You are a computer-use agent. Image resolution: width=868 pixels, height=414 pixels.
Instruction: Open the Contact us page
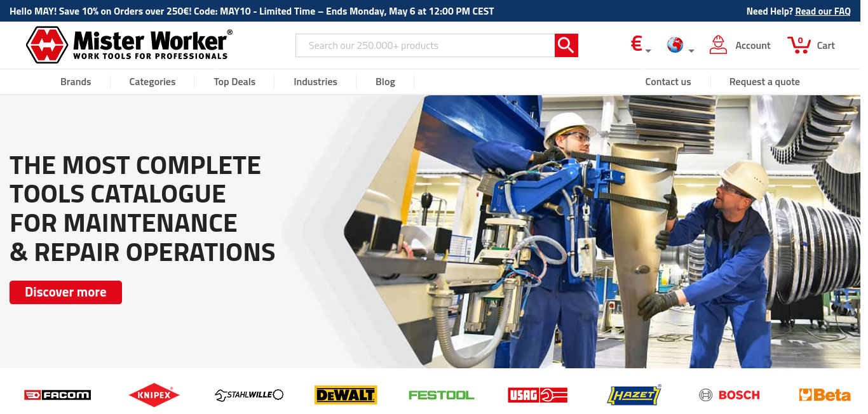pos(668,82)
